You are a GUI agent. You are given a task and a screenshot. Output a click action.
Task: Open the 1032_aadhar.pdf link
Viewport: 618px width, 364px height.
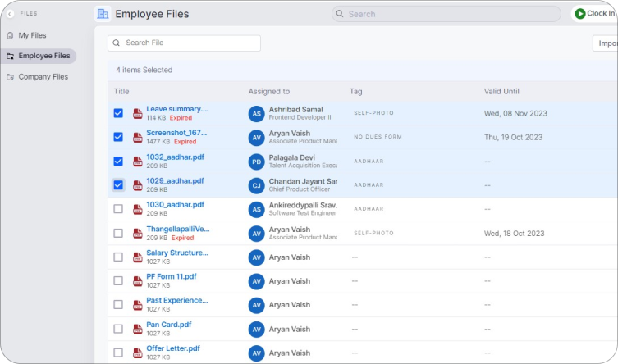(175, 157)
